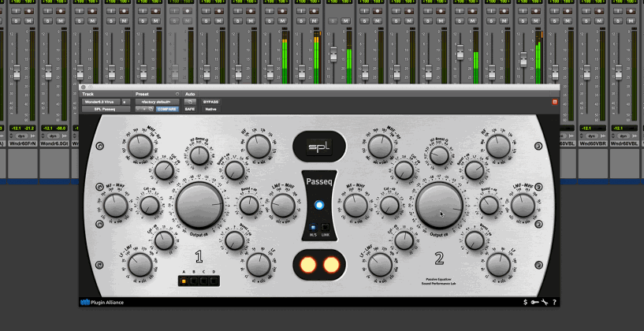The height and width of the screenshot is (331, 644).
Task: Click the HF-Boost-Q knob on channel 2
Action: [439, 155]
